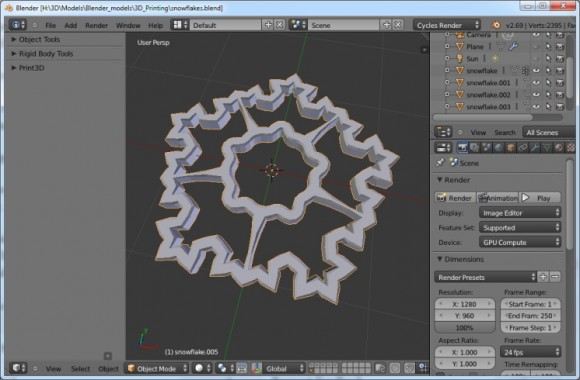Add a render preset with plus

(543, 277)
